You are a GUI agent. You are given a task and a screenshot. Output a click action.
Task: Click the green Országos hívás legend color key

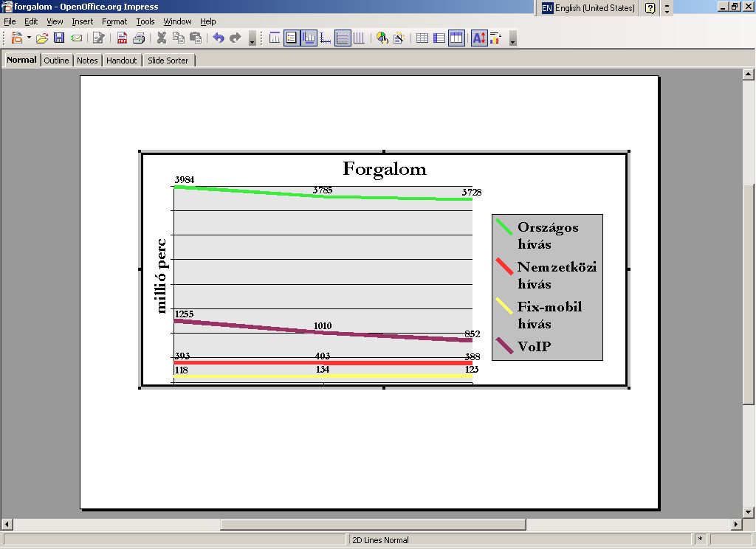[x=504, y=227]
